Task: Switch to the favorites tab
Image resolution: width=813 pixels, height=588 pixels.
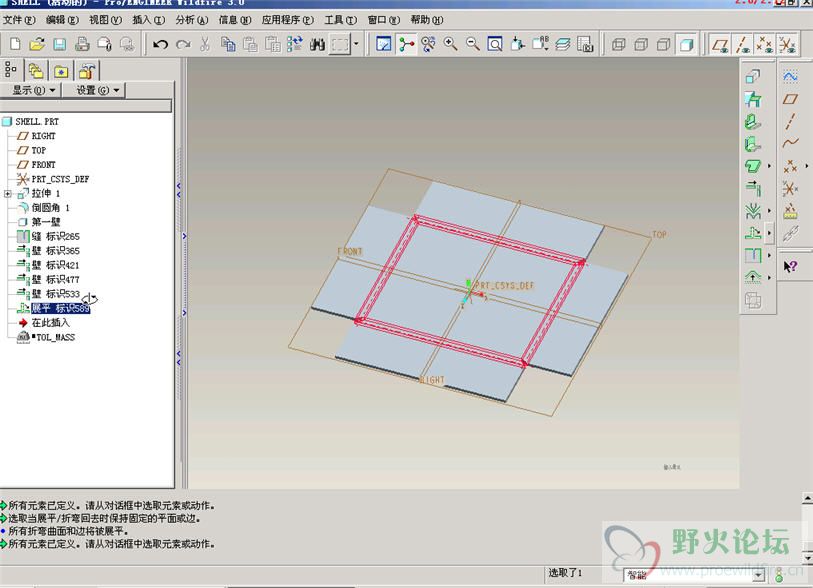Action: [61, 71]
